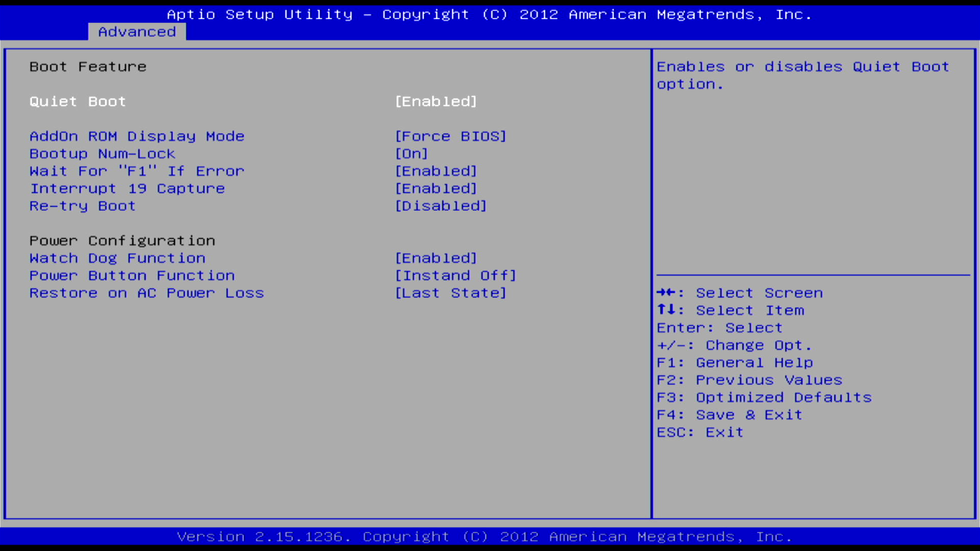Select the Power Button Function label
The width and height of the screenshot is (980, 551).
point(132,275)
